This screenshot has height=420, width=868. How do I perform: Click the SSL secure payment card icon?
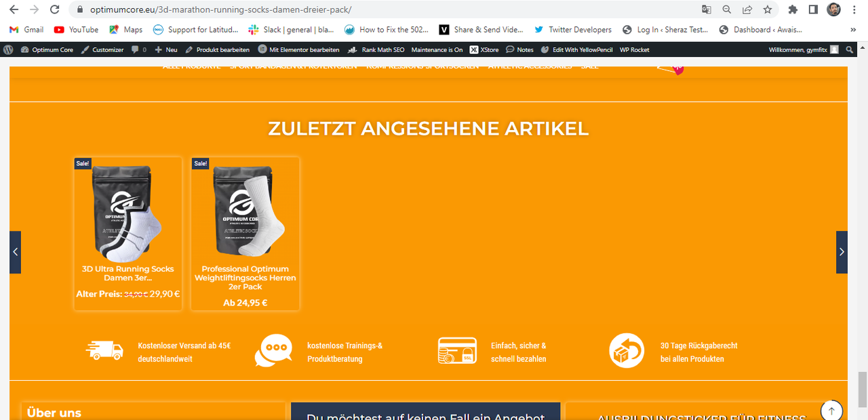click(x=457, y=351)
